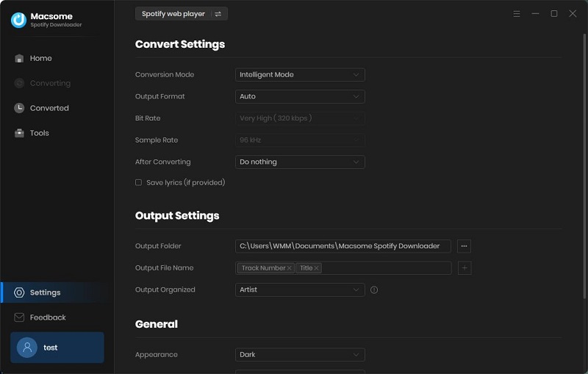Click the test user avatar icon
Viewport: 588px width, 374px height.
click(27, 348)
